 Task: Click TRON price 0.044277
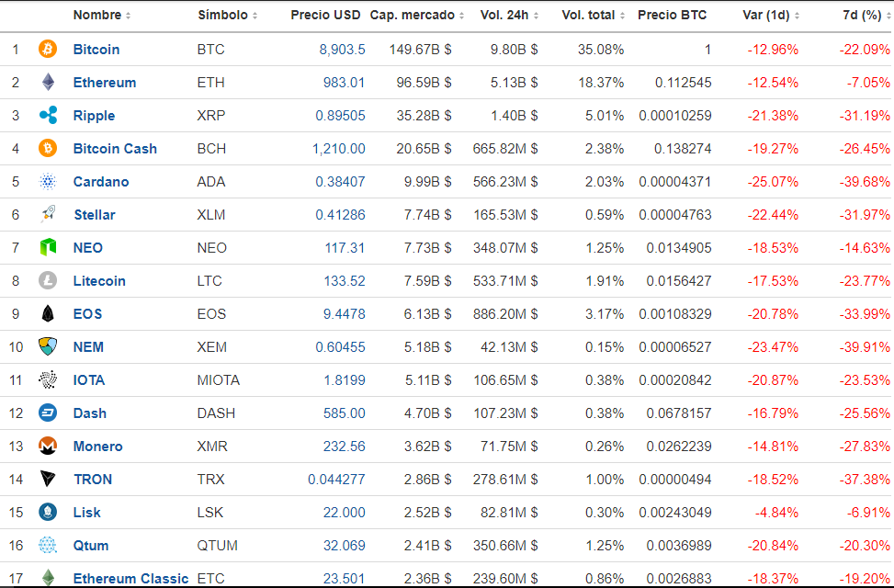336,480
